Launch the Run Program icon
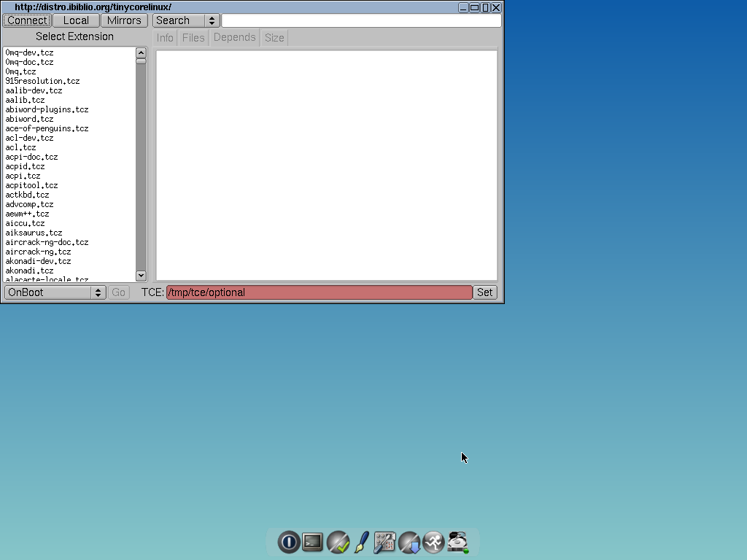The height and width of the screenshot is (560, 747). point(434,542)
